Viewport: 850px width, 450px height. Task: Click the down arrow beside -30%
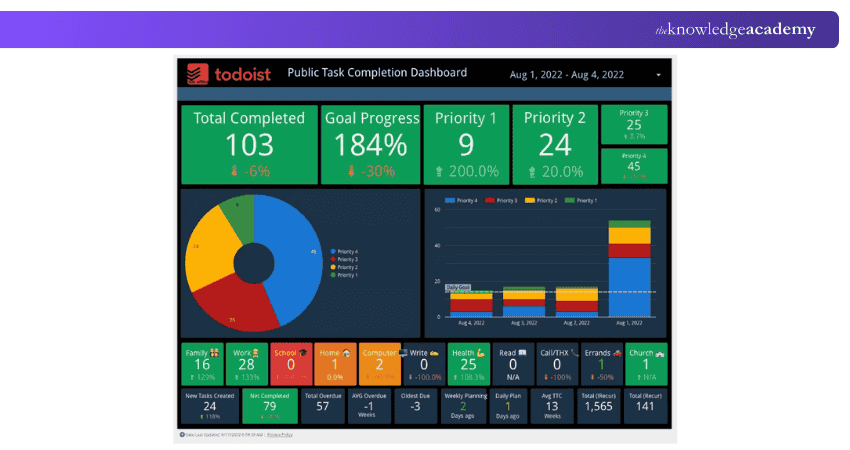point(351,171)
